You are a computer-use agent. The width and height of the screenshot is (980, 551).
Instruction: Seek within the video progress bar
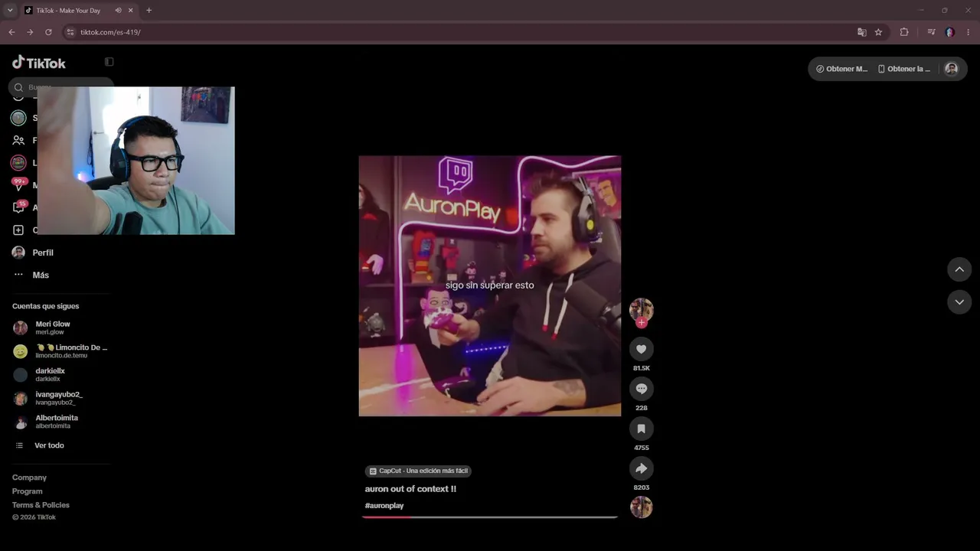[490, 517]
